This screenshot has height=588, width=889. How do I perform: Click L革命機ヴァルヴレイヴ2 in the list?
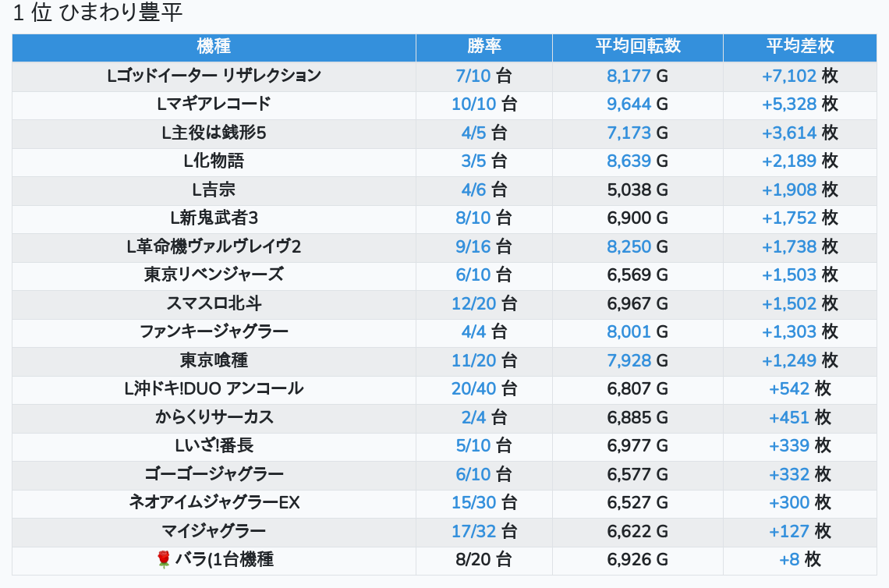coord(214,246)
